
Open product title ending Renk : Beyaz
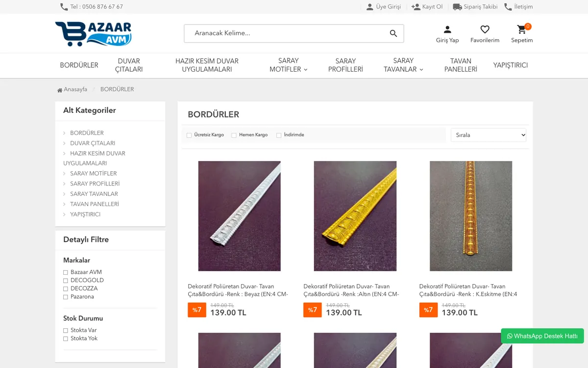(238, 290)
